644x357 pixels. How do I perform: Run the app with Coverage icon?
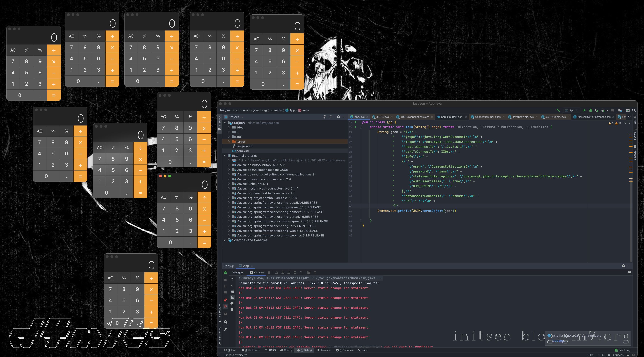pos(597,110)
